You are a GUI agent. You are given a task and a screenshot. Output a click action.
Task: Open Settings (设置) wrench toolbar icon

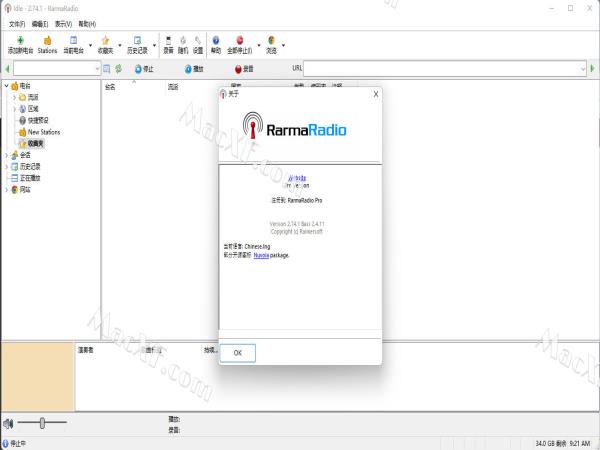[198, 41]
